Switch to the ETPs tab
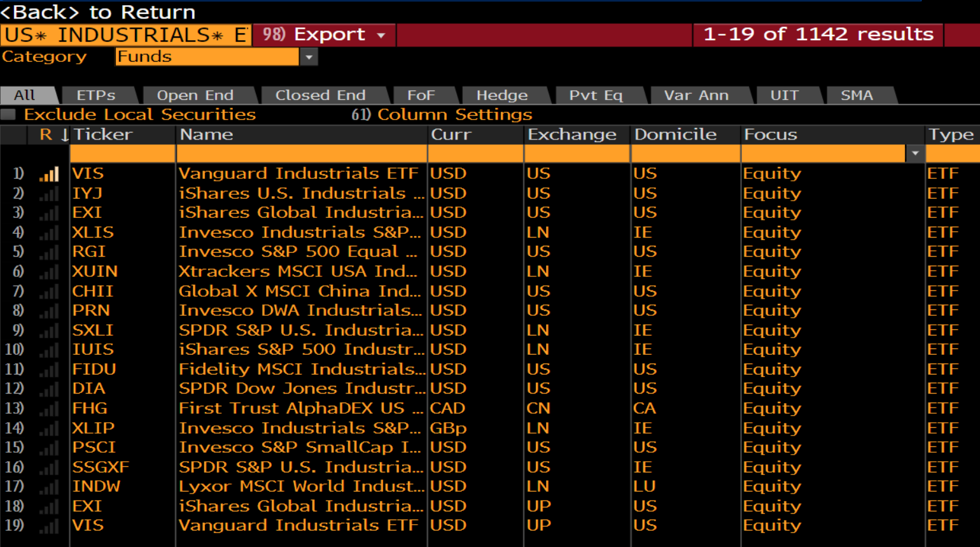Viewport: 980px width, 547px height. [96, 96]
